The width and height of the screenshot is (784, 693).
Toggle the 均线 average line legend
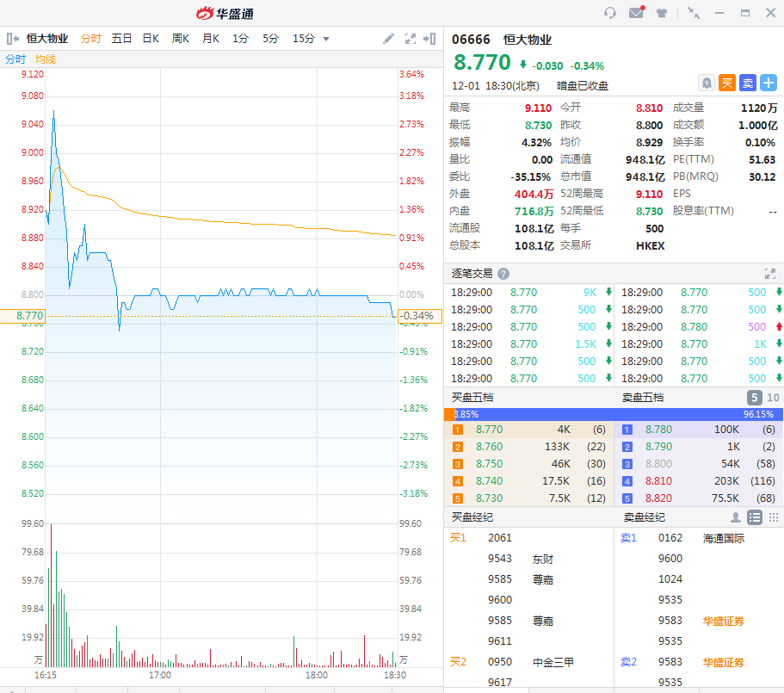46,59
